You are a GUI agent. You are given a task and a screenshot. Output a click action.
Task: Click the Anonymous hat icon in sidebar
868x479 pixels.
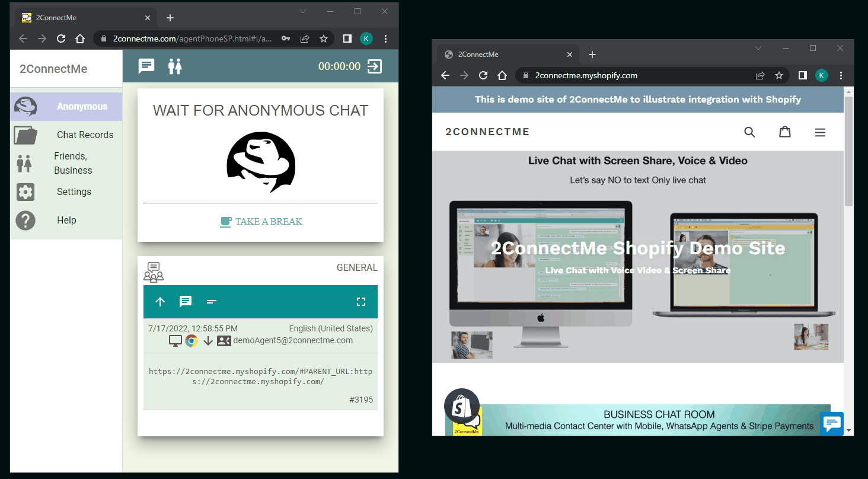(25, 107)
